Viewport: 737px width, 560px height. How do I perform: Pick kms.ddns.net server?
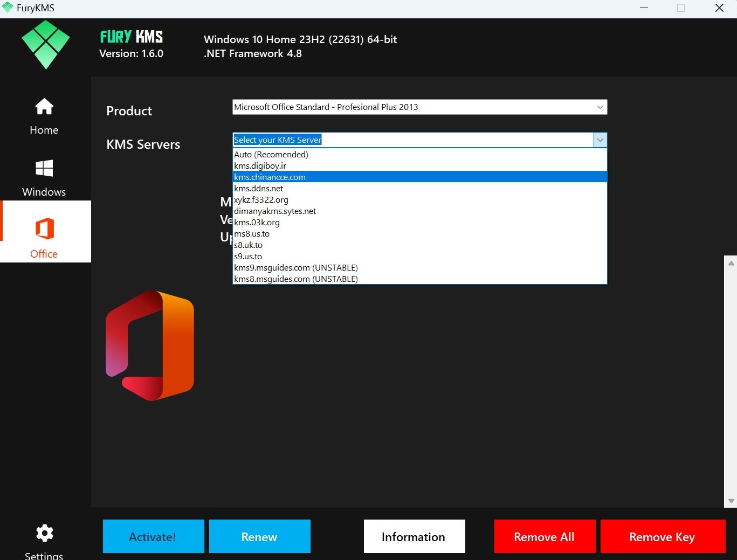pos(420,188)
